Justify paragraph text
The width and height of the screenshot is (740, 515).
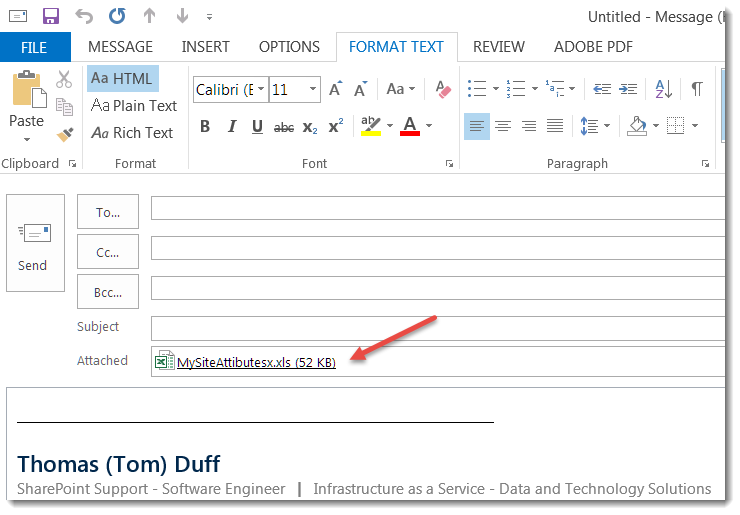555,126
